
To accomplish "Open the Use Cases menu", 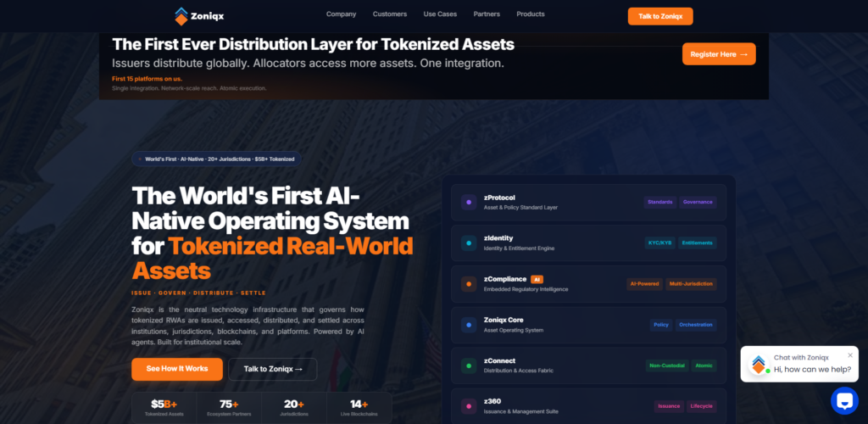I will click(x=440, y=14).
